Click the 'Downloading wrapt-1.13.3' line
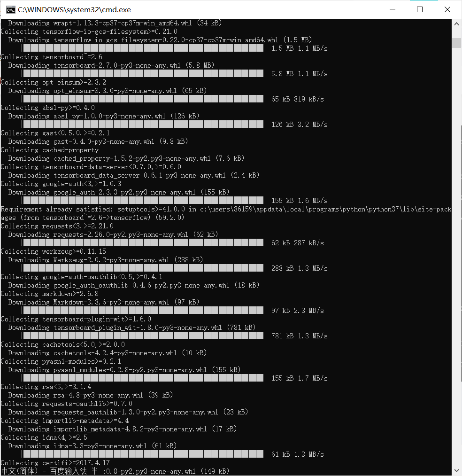462x476 pixels. (115, 23)
